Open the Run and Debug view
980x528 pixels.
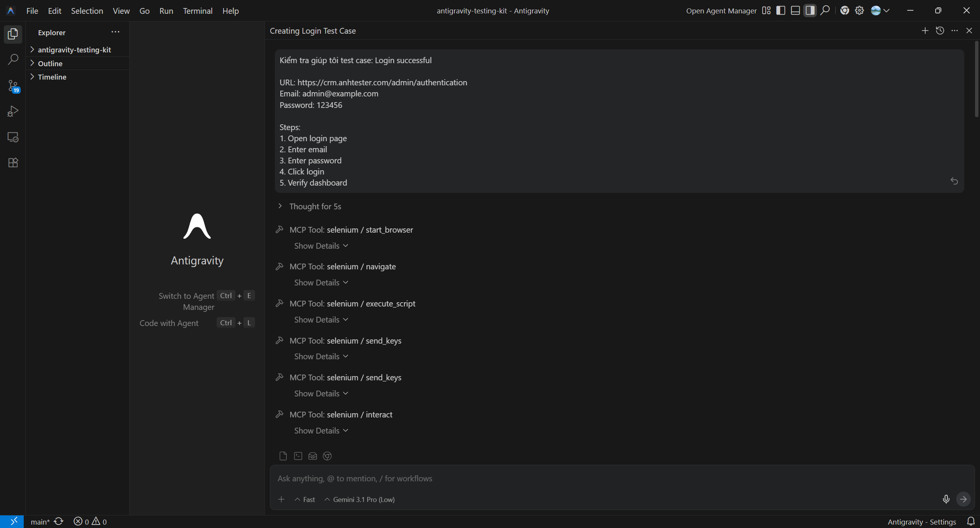pos(13,111)
